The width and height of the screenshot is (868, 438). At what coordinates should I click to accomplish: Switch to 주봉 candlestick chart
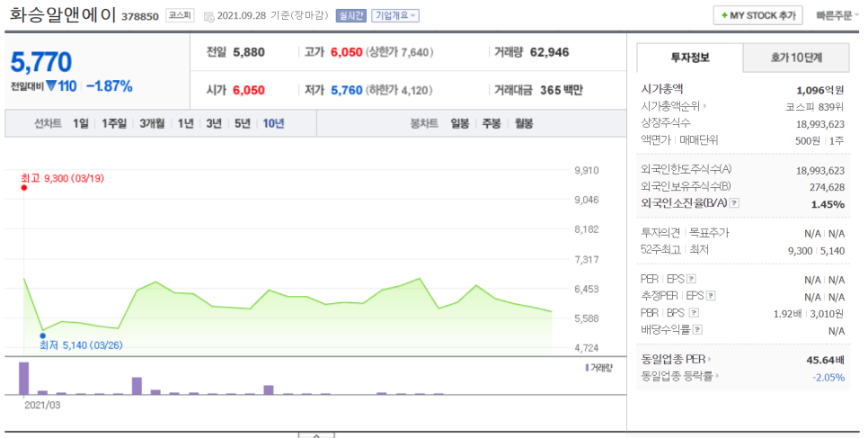point(491,123)
